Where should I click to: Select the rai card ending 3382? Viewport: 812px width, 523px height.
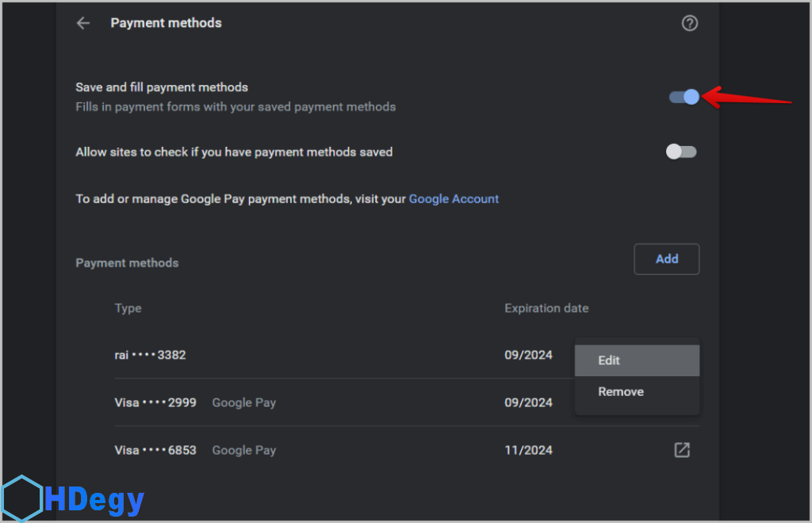[x=151, y=355]
